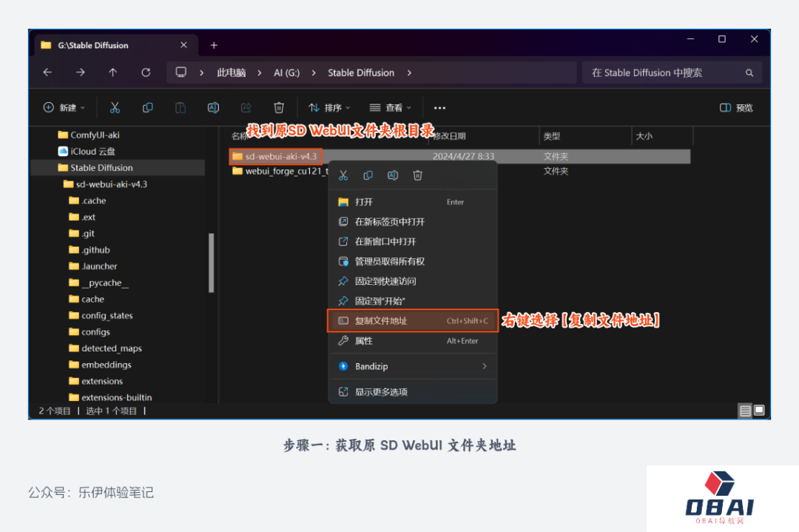Toggle the 预览 preview pane

coord(736,107)
